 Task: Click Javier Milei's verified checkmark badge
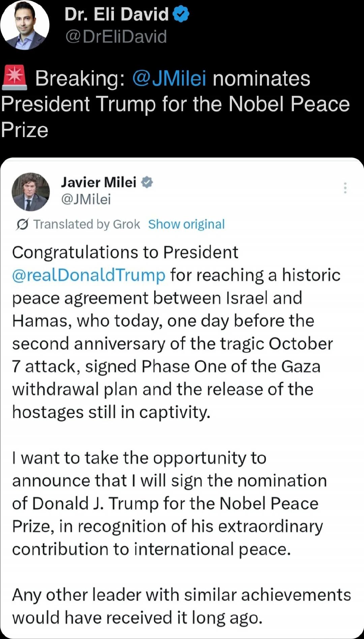tap(147, 182)
